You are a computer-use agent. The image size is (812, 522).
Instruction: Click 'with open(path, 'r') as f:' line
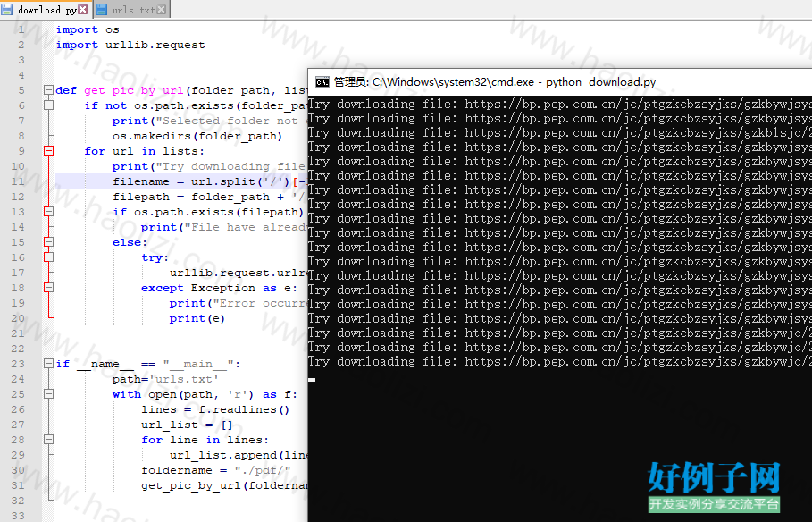point(205,394)
